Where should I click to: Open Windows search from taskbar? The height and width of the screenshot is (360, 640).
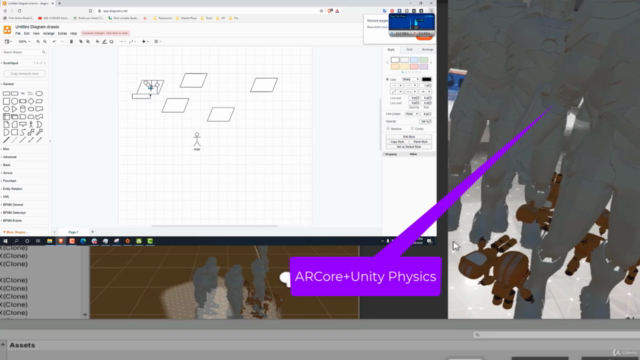coord(16,241)
